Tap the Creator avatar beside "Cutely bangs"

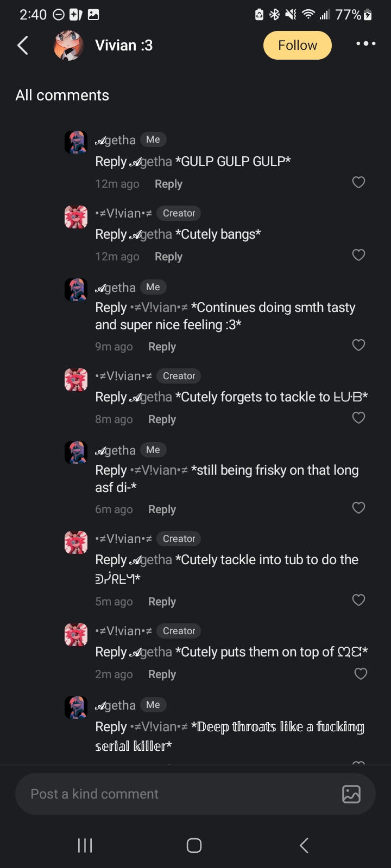76,217
